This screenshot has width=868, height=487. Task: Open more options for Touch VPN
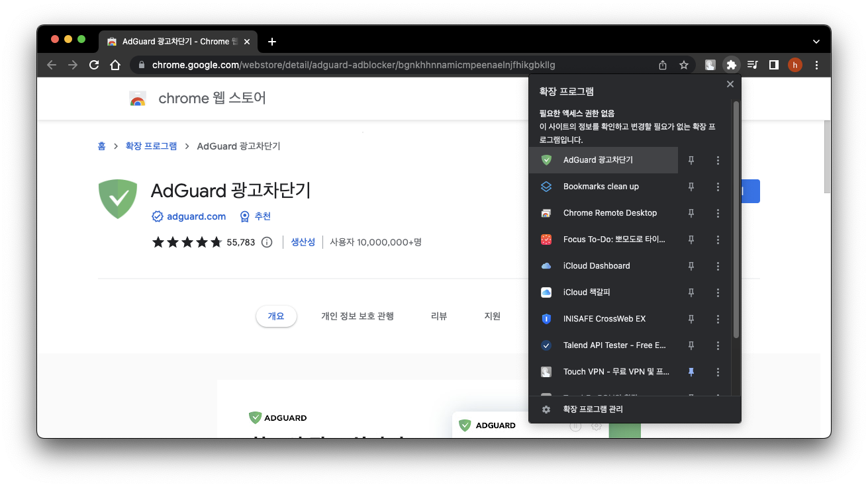click(x=718, y=372)
